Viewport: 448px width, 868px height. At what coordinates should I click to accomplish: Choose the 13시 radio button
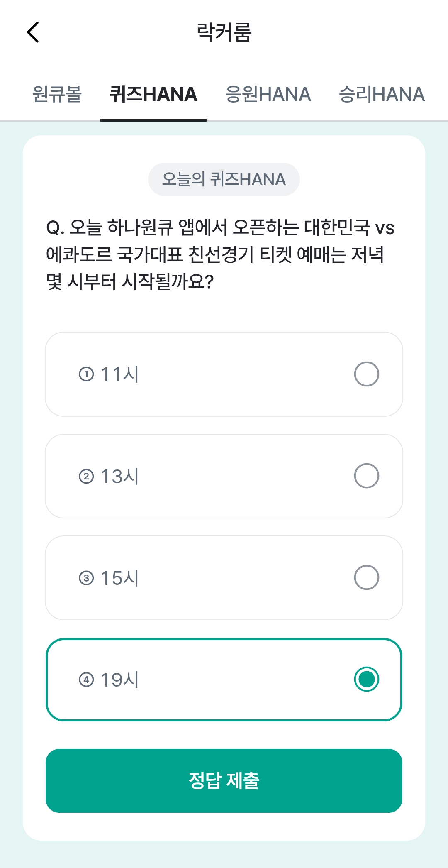click(x=367, y=476)
